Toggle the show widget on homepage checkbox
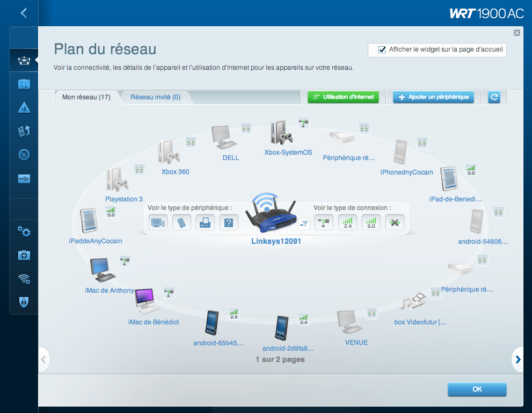 pyautogui.click(x=382, y=49)
